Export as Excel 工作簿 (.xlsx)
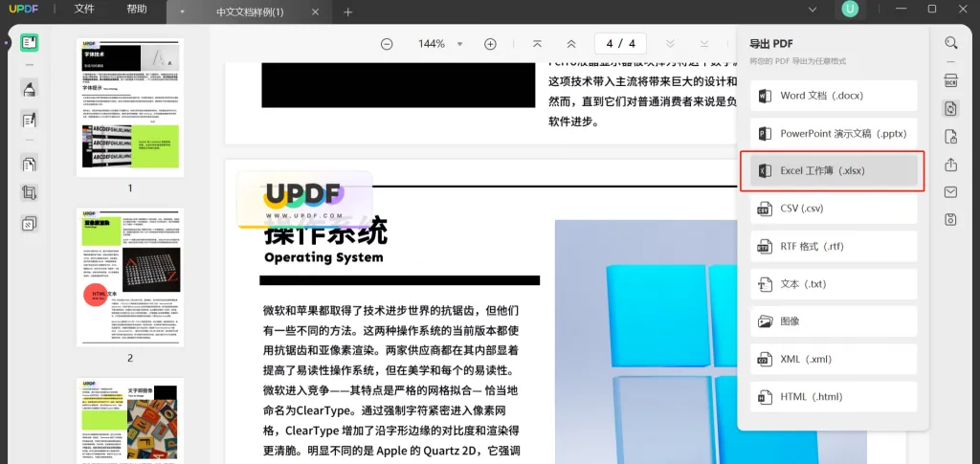This screenshot has height=464, width=980. coord(834,171)
